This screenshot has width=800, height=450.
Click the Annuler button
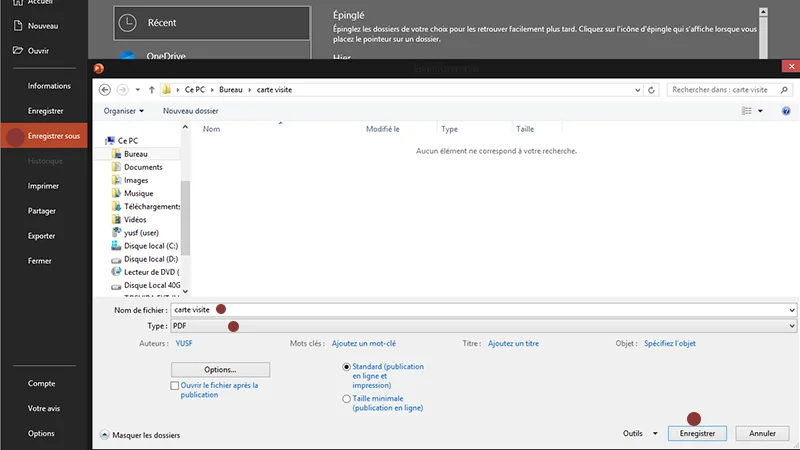[762, 433]
